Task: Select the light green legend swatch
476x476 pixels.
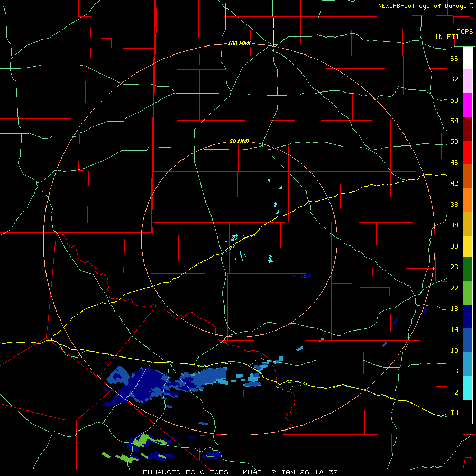Action: point(467,293)
